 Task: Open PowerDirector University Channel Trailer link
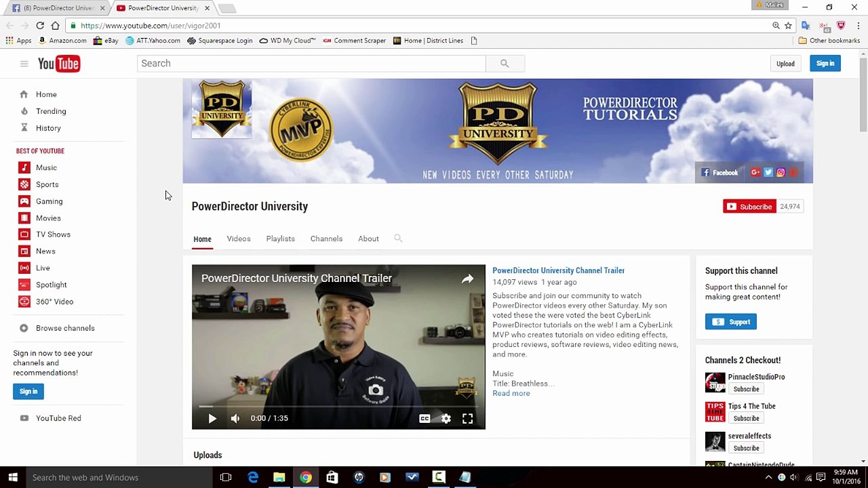tap(558, 270)
